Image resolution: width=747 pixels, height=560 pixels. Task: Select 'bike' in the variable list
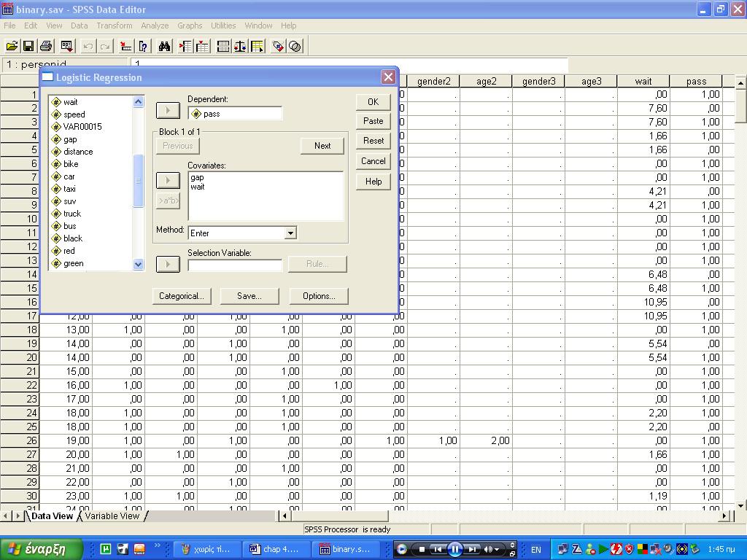71,164
